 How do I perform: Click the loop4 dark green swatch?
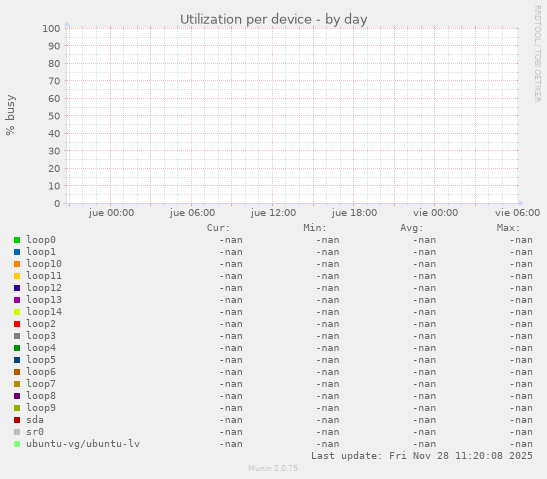point(17,348)
